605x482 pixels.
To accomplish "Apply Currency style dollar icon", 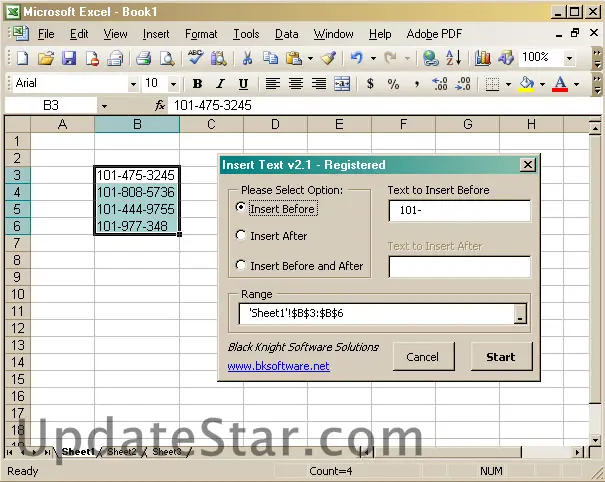I will [370, 83].
